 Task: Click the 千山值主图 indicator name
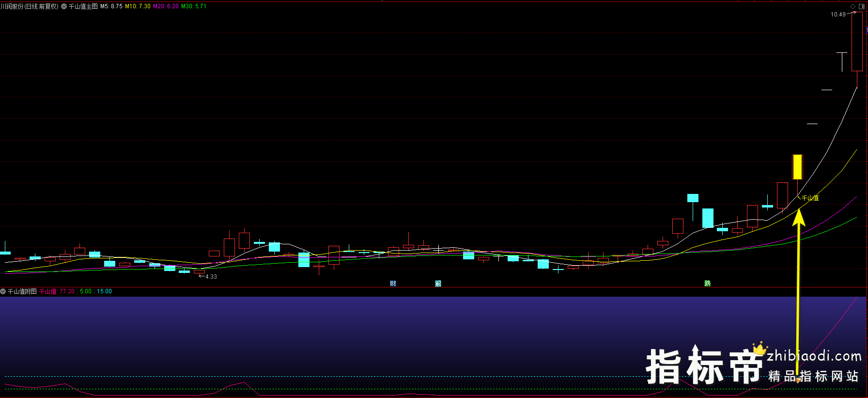[x=83, y=6]
